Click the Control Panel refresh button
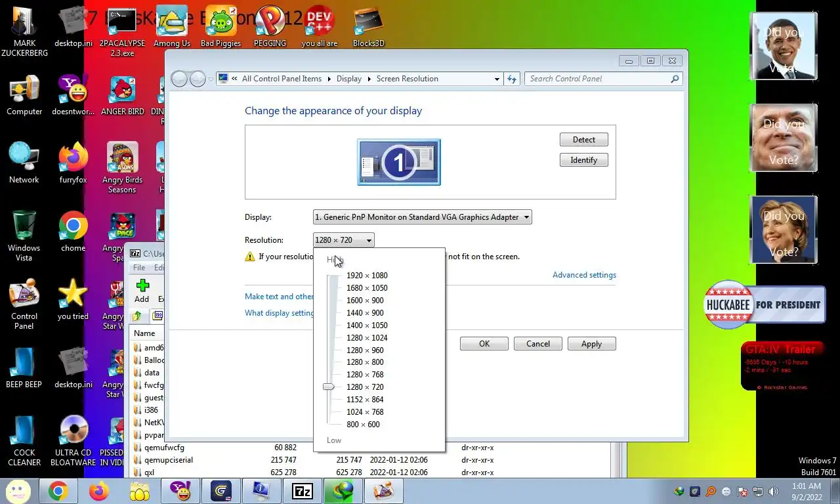The width and height of the screenshot is (840, 504). point(512,79)
